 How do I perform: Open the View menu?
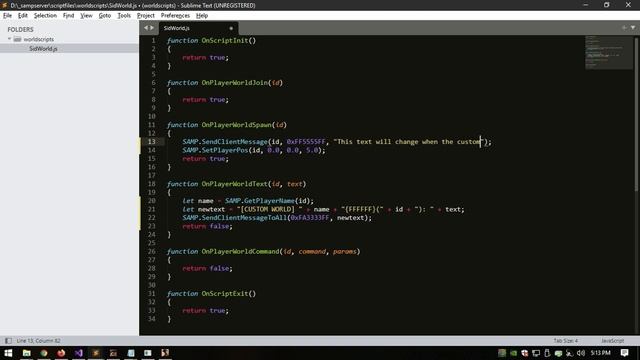[86, 16]
